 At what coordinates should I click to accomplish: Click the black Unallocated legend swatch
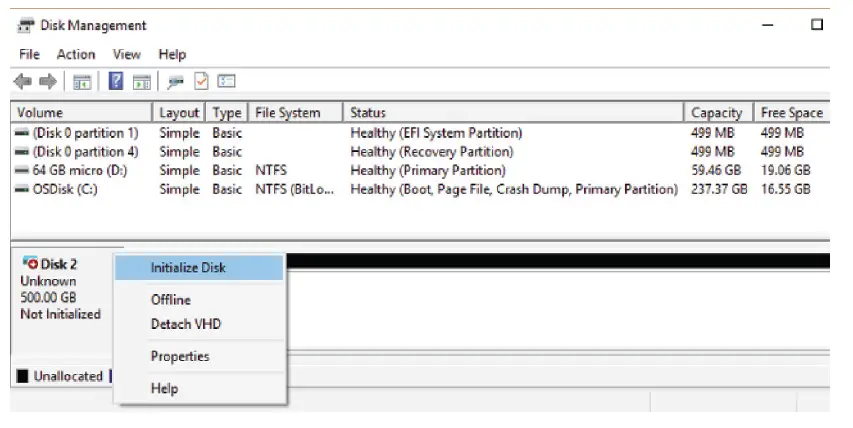(x=22, y=376)
